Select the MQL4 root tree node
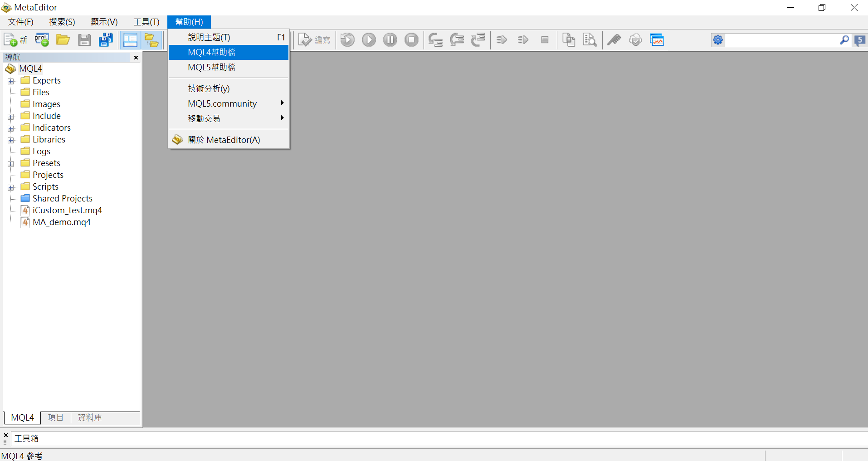The height and width of the screenshot is (461, 868). coord(30,69)
